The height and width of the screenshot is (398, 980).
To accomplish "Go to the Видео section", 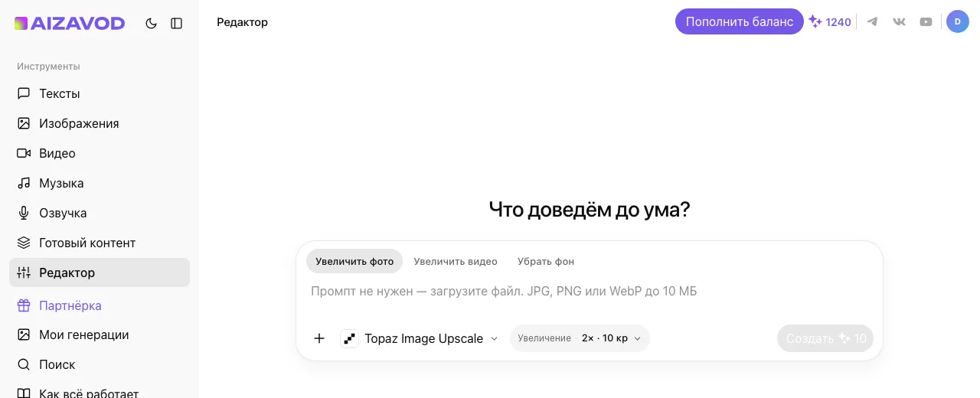I will (x=100, y=153).
